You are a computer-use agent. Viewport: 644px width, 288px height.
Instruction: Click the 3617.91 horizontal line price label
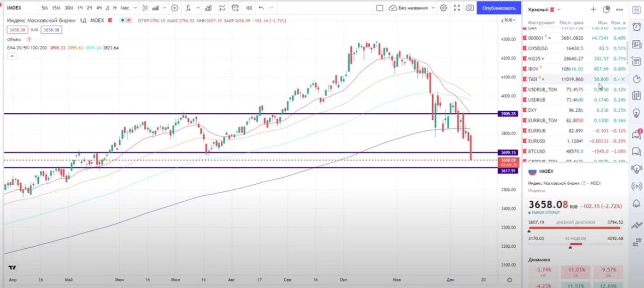coord(507,171)
